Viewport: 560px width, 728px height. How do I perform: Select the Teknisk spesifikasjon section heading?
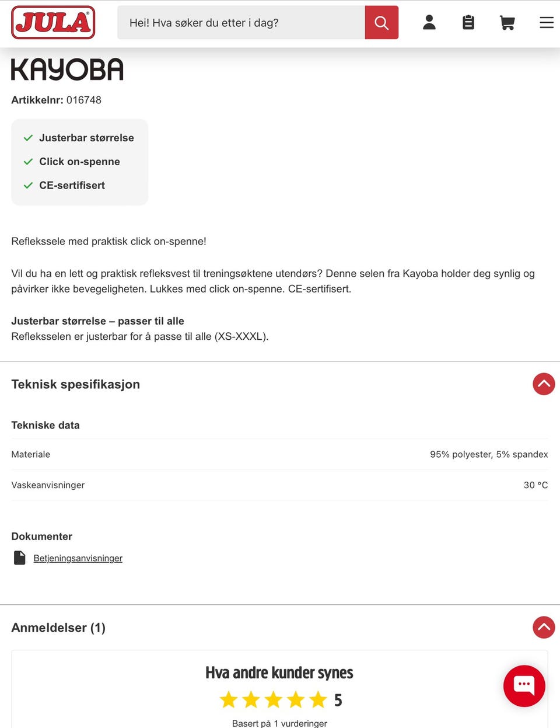tap(75, 384)
